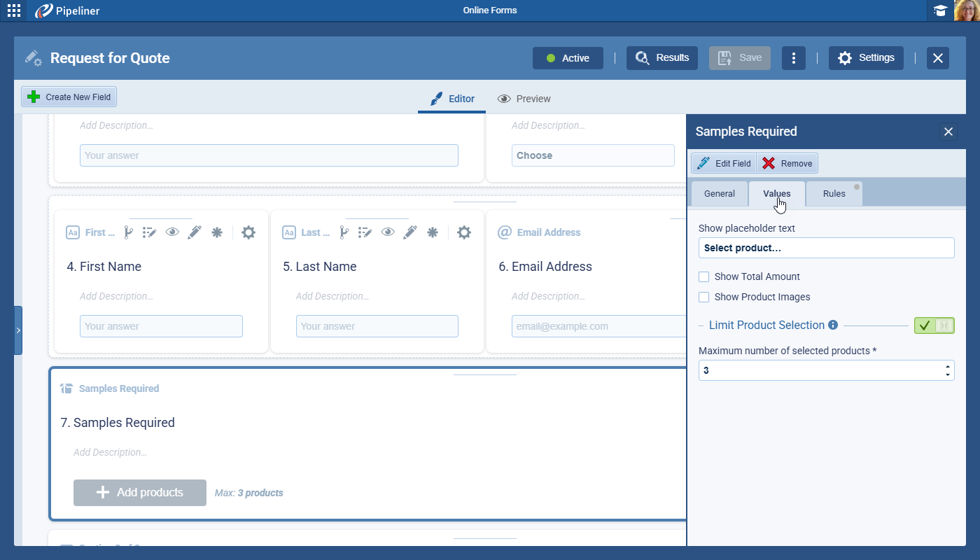The height and width of the screenshot is (560, 980).
Task: Open the app launcher grid icon
Action: click(x=14, y=10)
